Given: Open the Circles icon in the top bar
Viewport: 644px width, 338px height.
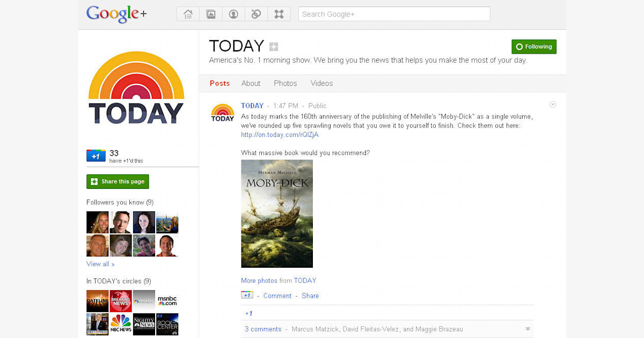Looking at the screenshot, I should (256, 13).
